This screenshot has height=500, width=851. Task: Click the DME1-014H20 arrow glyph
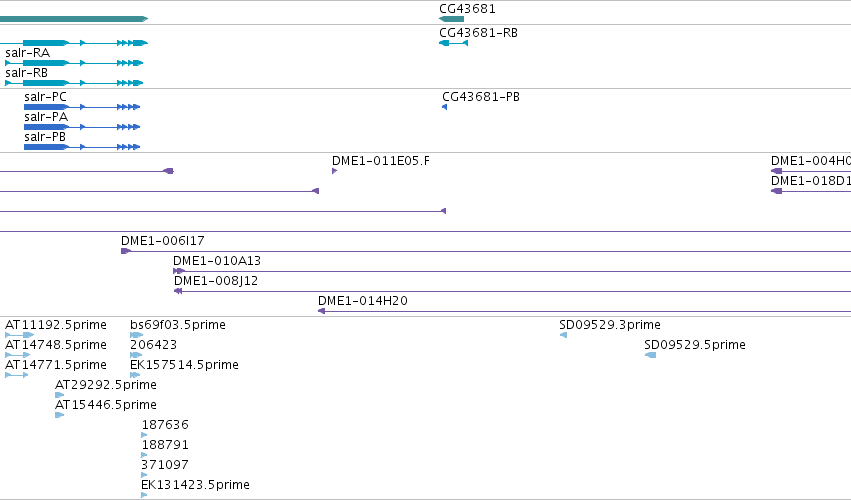(x=321, y=311)
